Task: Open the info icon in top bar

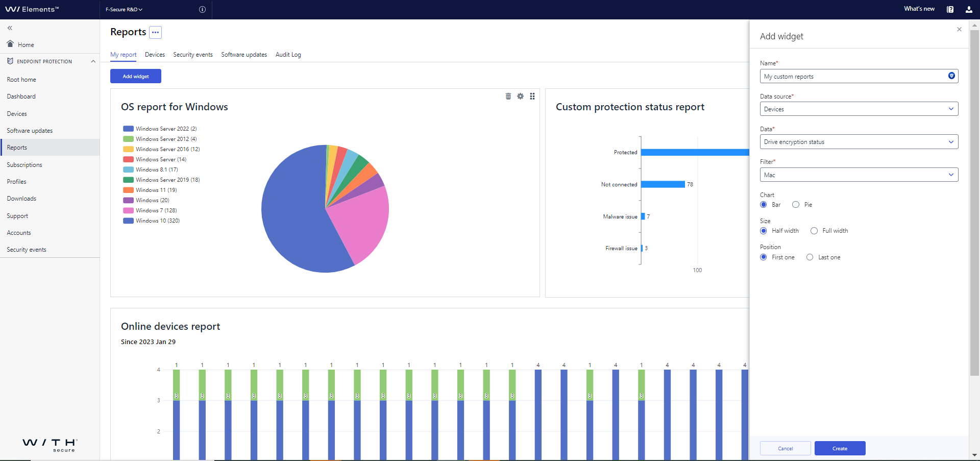Action: pyautogui.click(x=202, y=9)
